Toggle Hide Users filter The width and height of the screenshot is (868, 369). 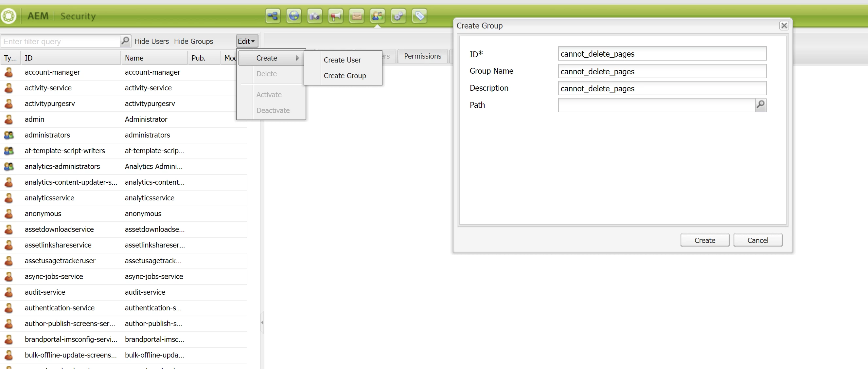151,41
